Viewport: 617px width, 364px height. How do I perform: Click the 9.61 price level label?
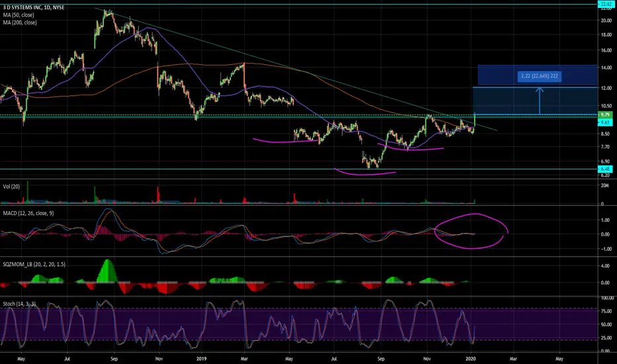pyautogui.click(x=605, y=122)
